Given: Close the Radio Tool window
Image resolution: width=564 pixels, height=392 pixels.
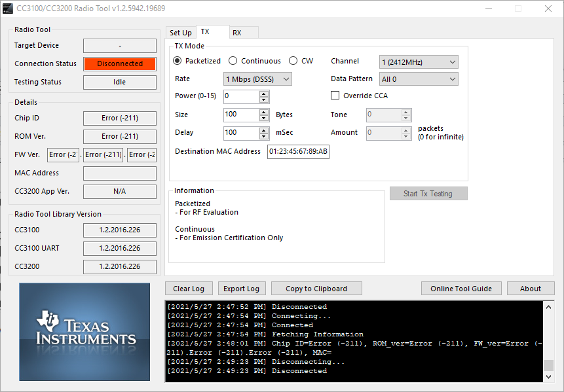Looking at the screenshot, I should pyautogui.click(x=548, y=9).
